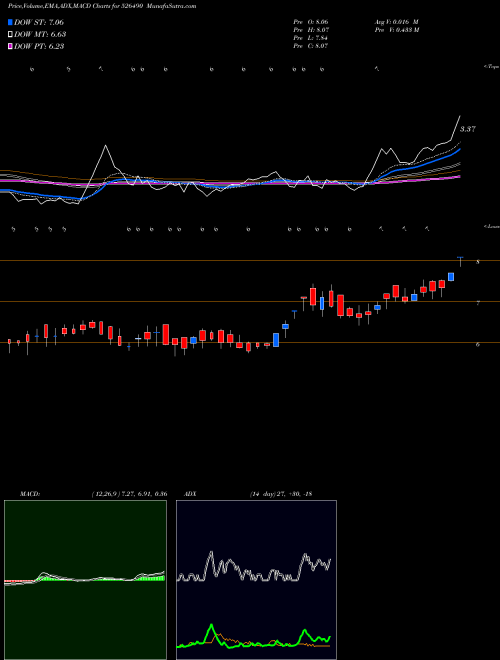Screen dimensions: 500x660
Task: Click the "Avg V: 0.016 M" volume text
Action: (x=396, y=22)
